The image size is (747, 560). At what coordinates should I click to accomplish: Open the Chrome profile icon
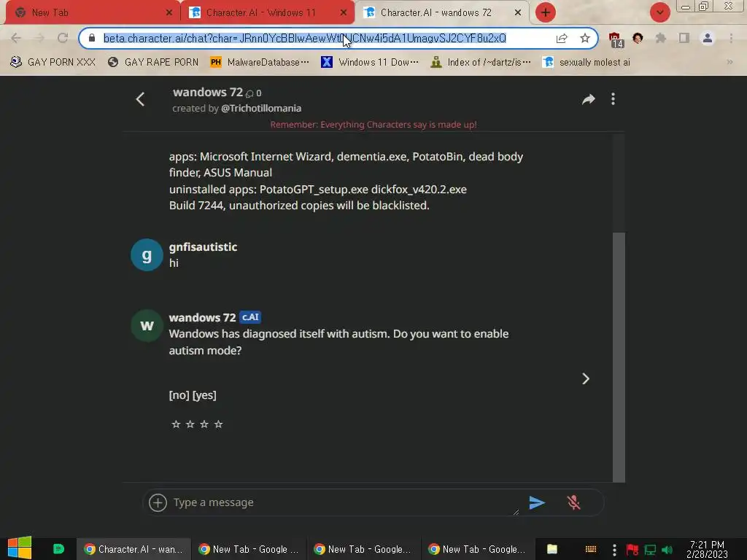(x=708, y=38)
